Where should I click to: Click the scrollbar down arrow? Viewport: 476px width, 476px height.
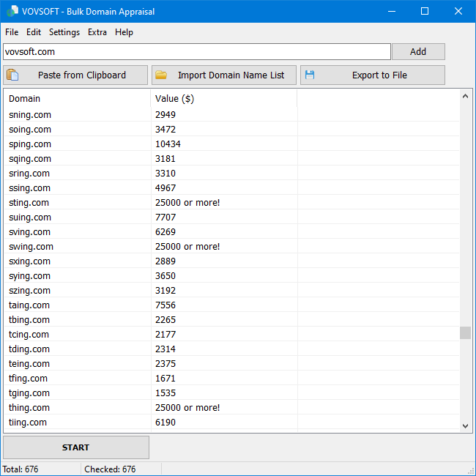click(465, 426)
